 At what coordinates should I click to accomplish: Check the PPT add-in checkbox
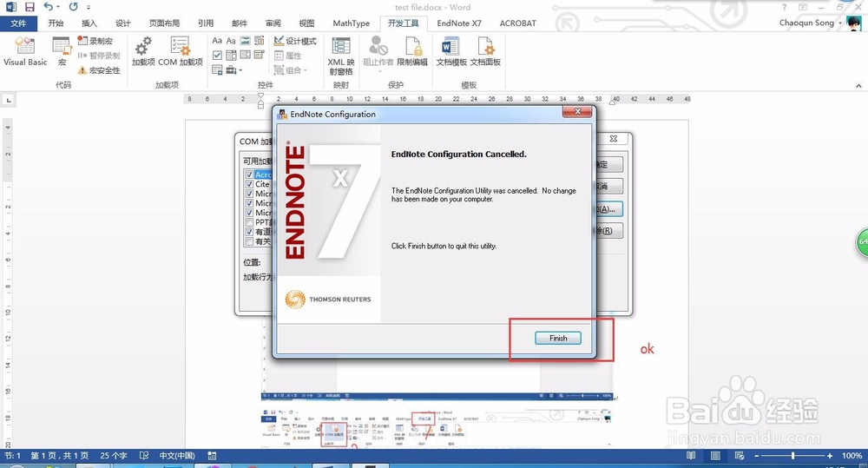point(249,222)
